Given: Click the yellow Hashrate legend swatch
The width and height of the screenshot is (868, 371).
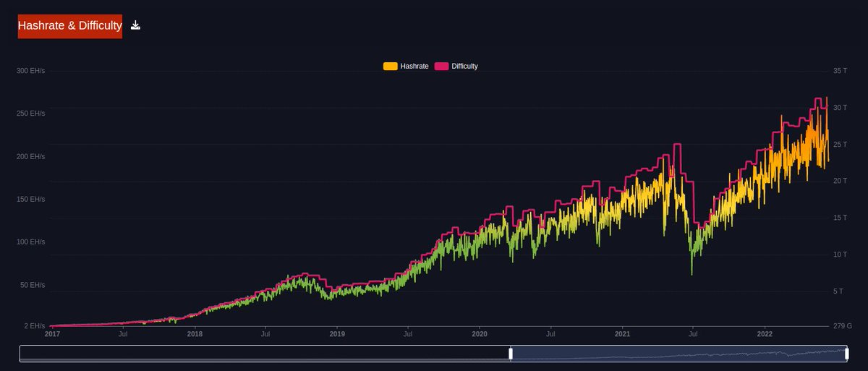Looking at the screenshot, I should [390, 67].
